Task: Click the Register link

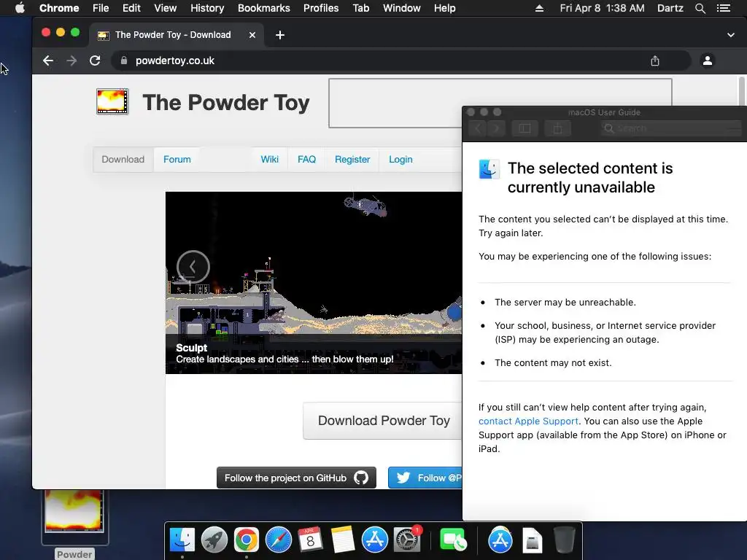Action: (352, 160)
